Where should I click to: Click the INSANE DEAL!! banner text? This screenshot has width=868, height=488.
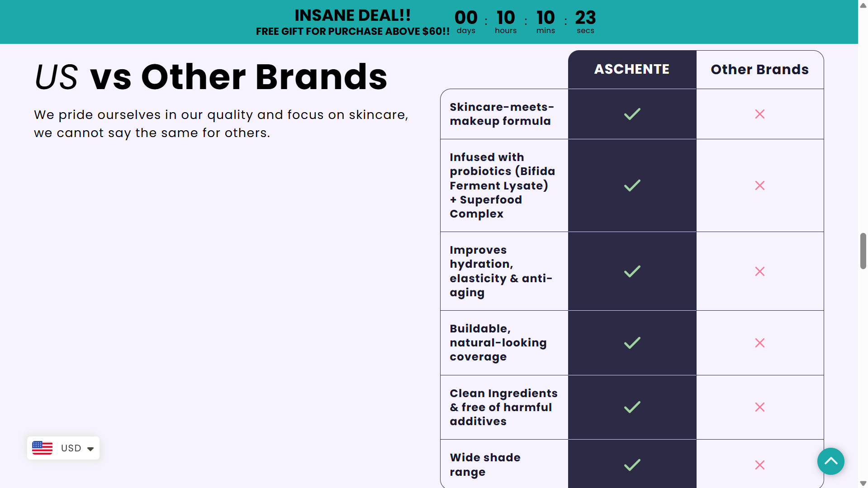[352, 15]
